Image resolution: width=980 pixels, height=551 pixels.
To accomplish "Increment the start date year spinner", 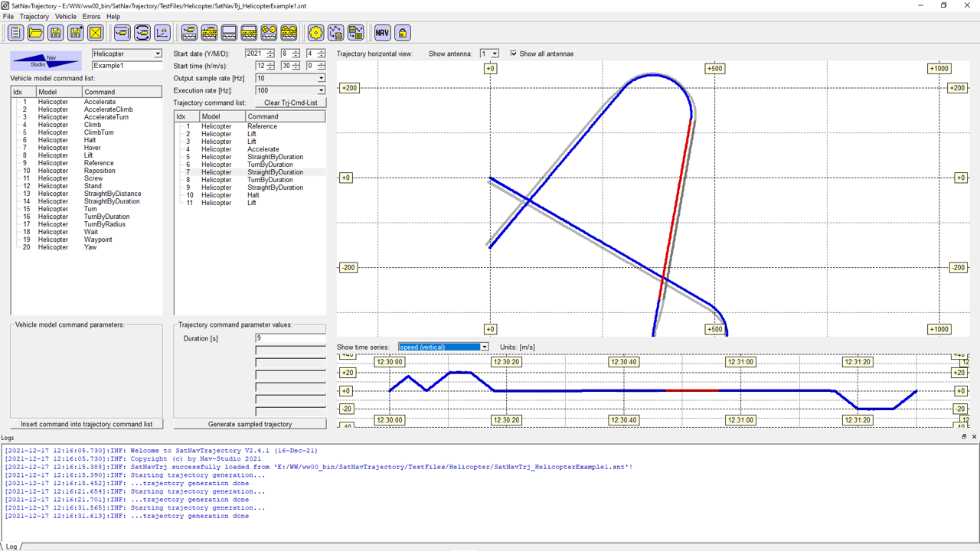I will (270, 51).
